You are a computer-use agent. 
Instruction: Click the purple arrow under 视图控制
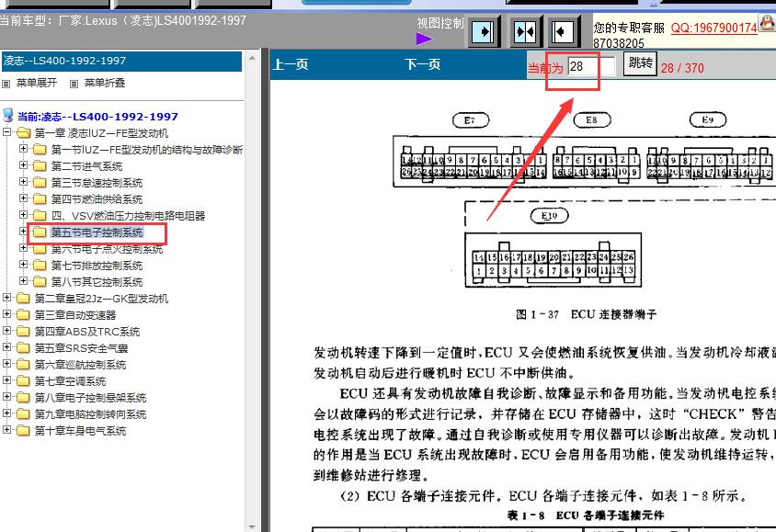(424, 39)
